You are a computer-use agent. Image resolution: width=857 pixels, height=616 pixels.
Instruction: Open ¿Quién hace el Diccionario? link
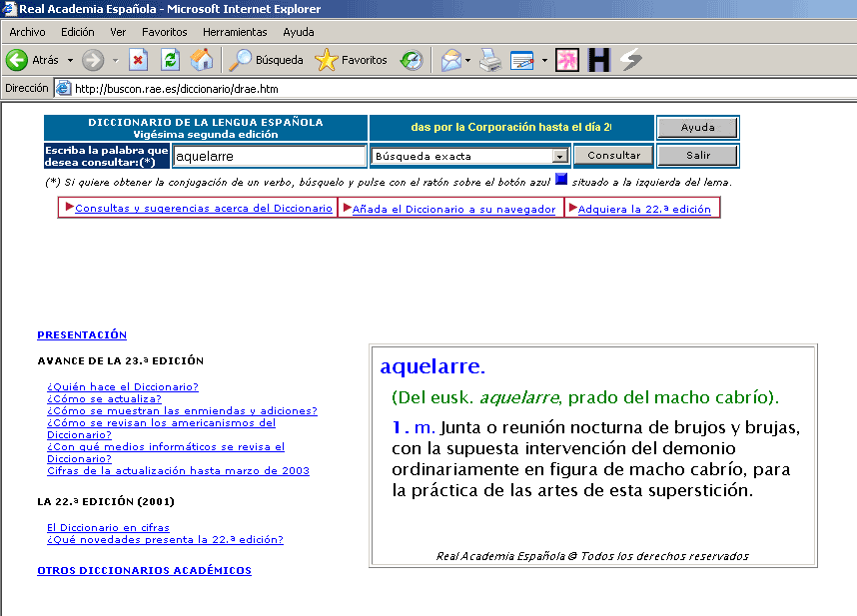click(123, 386)
